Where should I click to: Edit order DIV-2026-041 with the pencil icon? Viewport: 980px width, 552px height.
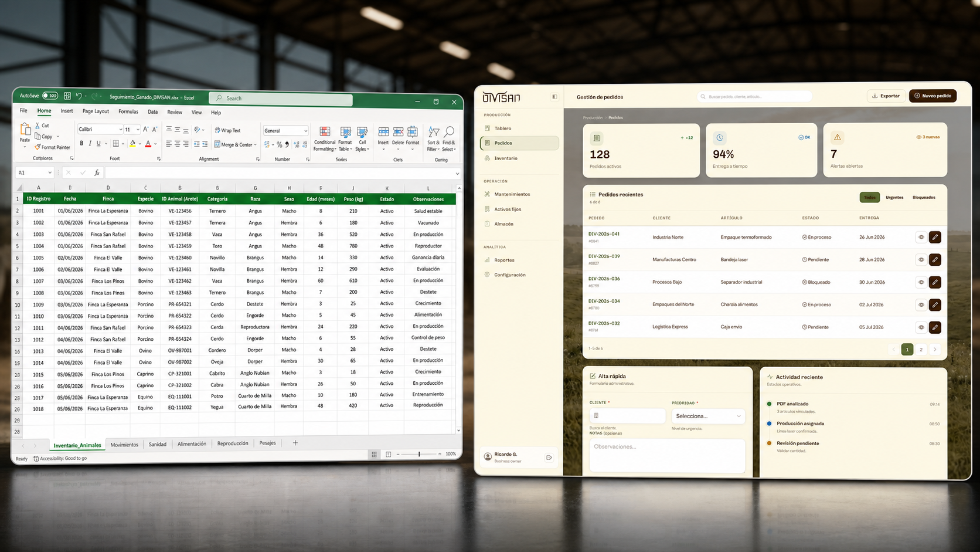[x=935, y=237]
